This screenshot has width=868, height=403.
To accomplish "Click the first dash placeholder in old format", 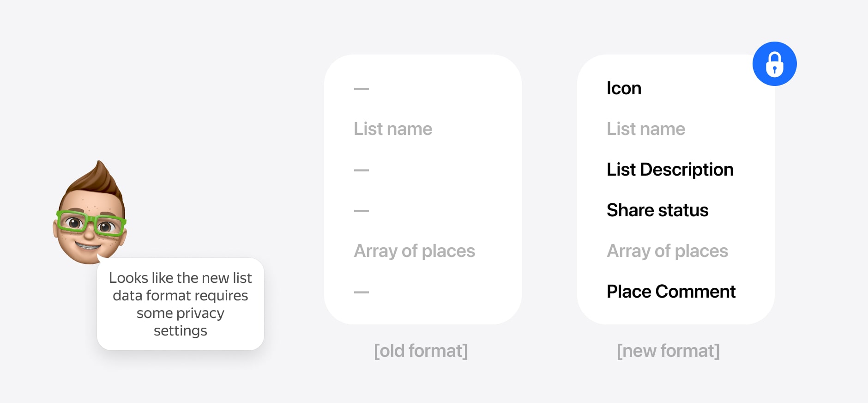I will 362,89.
